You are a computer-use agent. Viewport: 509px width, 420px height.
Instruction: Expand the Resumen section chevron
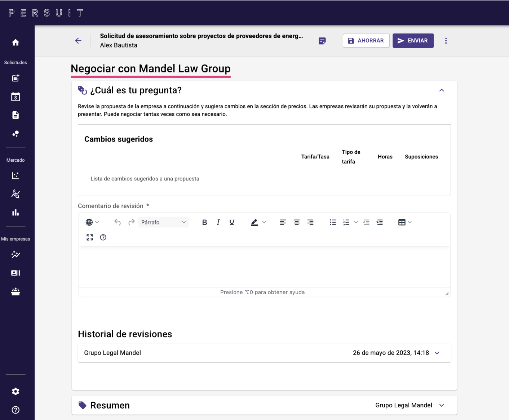point(442,406)
